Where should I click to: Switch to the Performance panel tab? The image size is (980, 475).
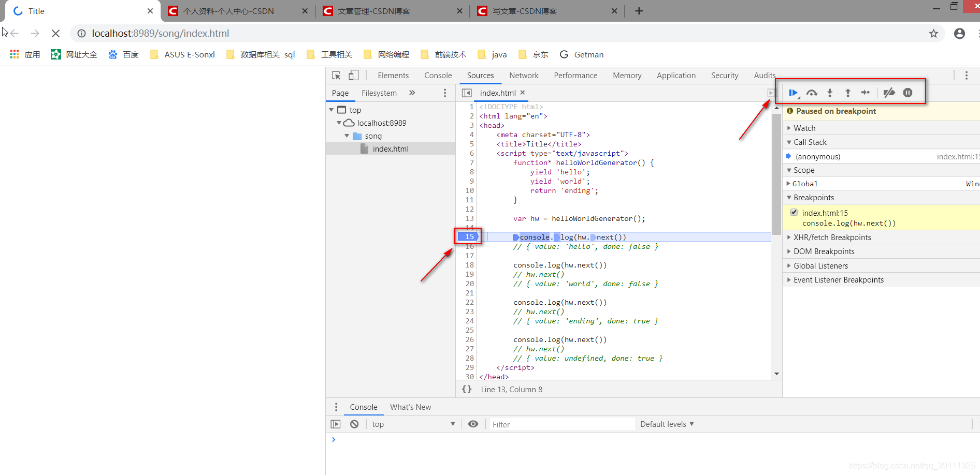tap(575, 76)
